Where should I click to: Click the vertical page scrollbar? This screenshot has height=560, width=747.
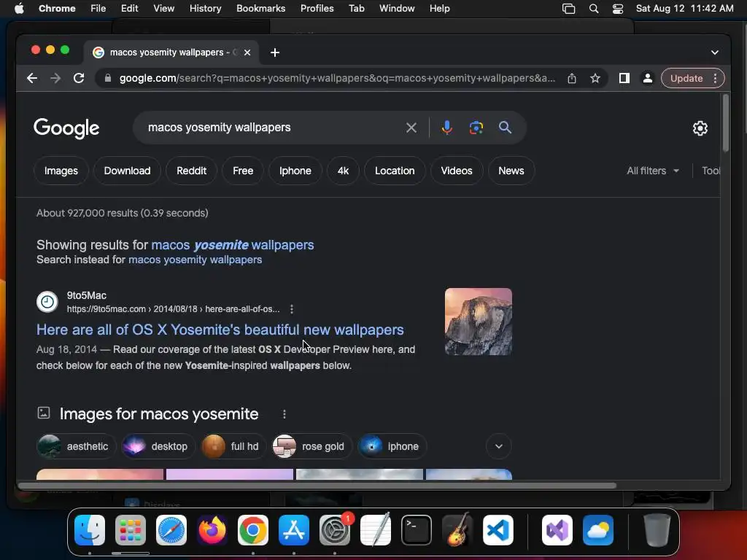pos(726,124)
